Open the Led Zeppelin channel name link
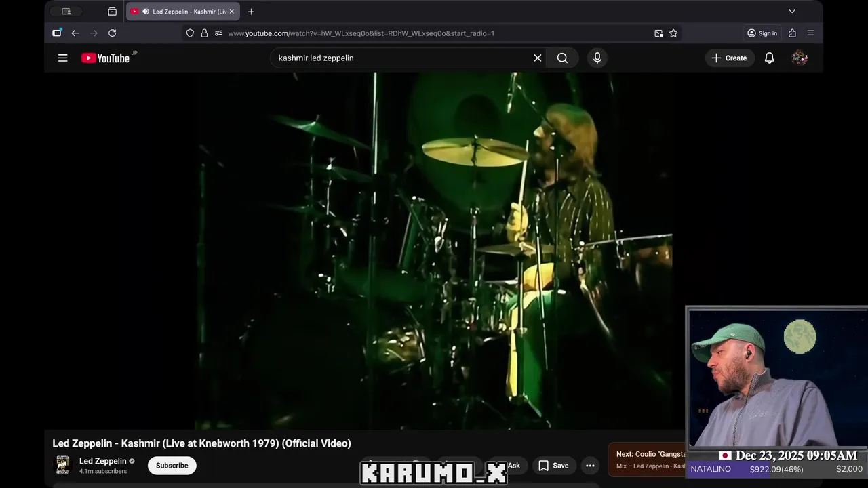The width and height of the screenshot is (868, 488). pos(102,461)
